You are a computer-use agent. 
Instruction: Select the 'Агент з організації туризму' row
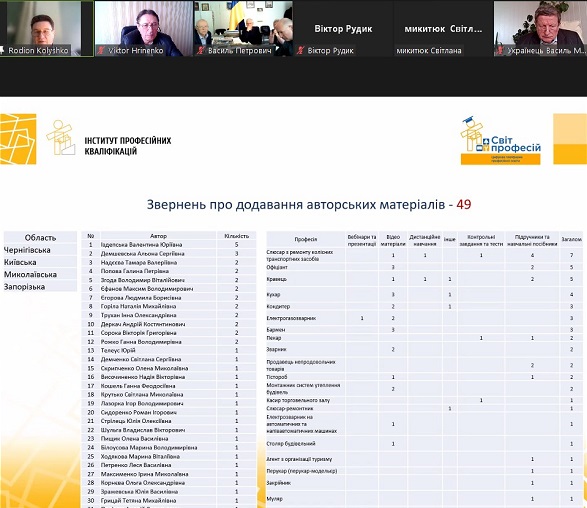click(425, 459)
